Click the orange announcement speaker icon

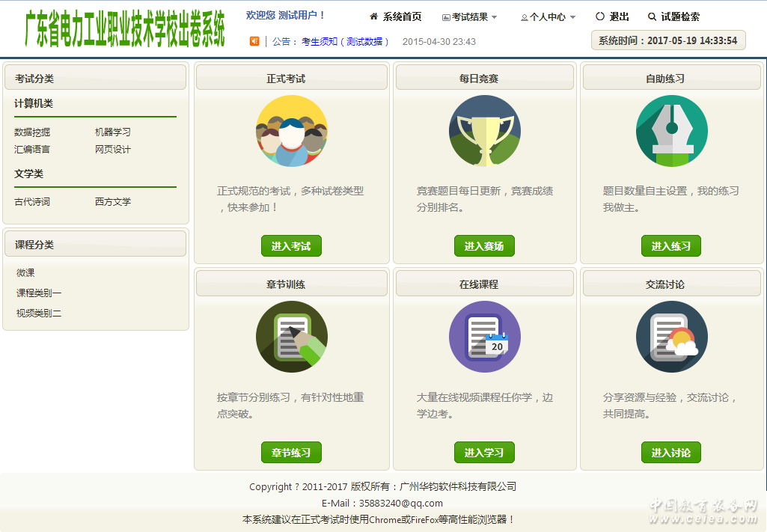pyautogui.click(x=254, y=42)
